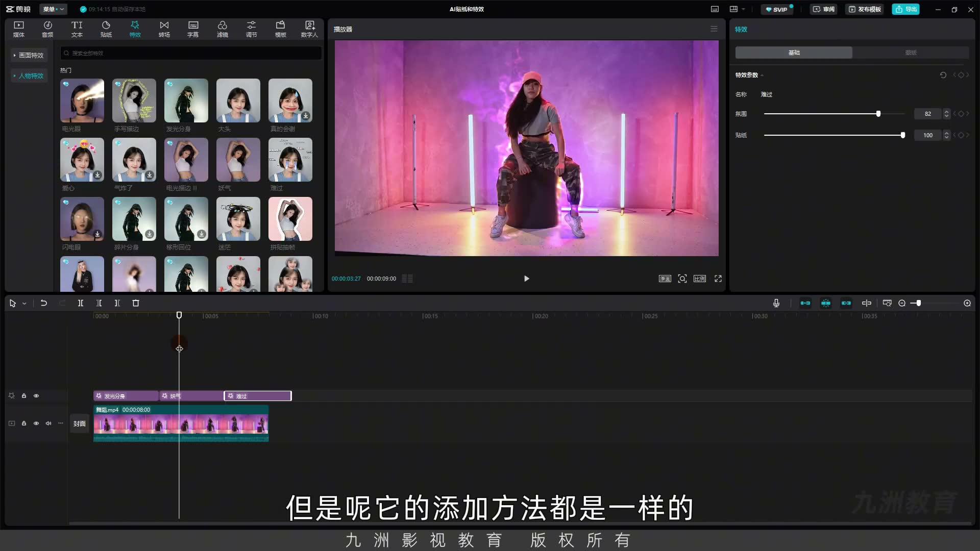Adjust the timeline zoom slider
Screen dimensions: 980x551
coord(919,303)
